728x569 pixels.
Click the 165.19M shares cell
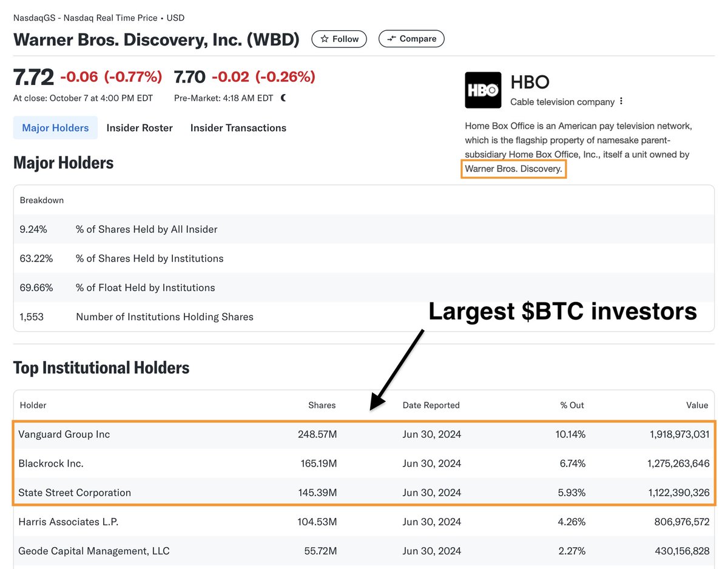(x=317, y=463)
